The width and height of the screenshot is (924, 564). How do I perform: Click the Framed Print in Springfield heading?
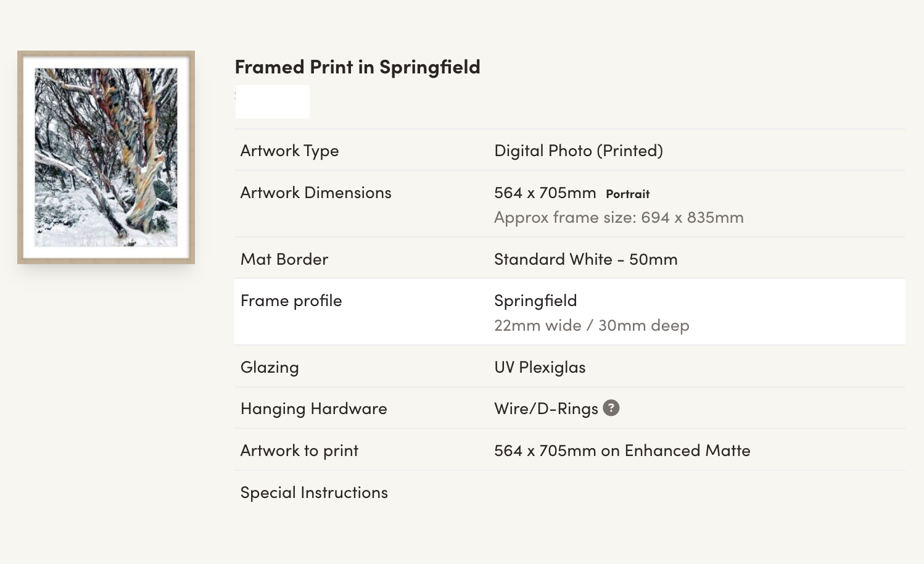click(x=358, y=67)
